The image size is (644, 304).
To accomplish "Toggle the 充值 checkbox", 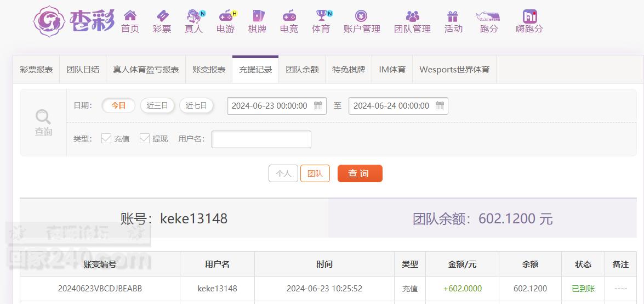I will pyautogui.click(x=106, y=138).
